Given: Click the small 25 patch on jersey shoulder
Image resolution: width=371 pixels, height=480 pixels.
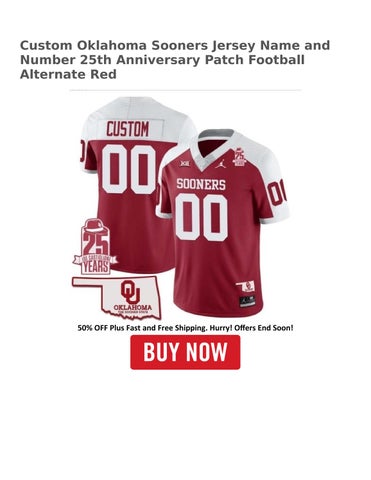Looking at the screenshot, I should point(239,157).
